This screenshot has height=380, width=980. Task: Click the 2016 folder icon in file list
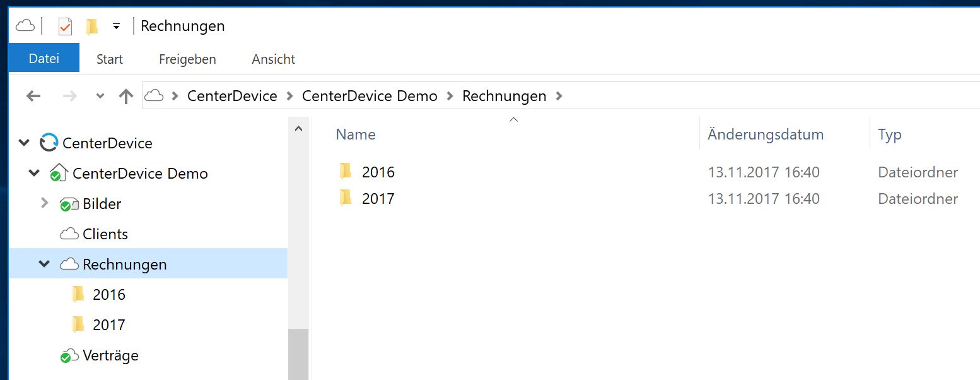[x=346, y=171]
